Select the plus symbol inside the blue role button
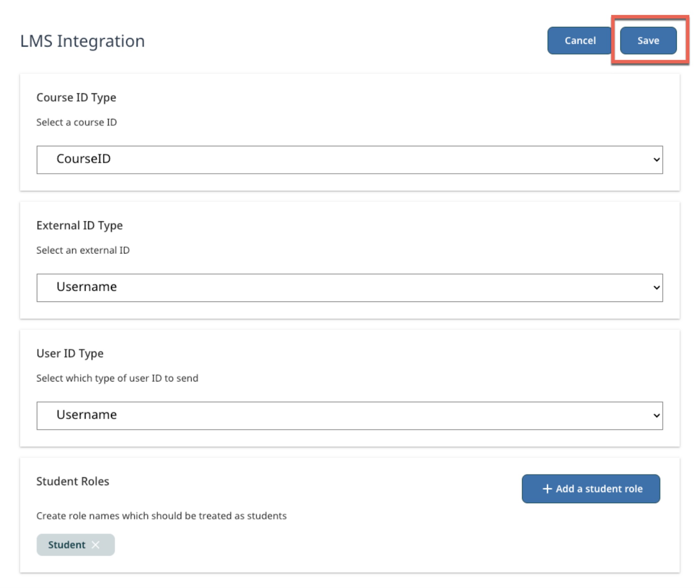This screenshot has width=700, height=588. (x=547, y=489)
